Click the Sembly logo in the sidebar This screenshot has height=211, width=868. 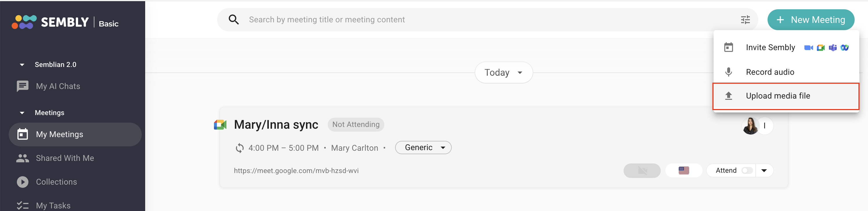click(51, 22)
